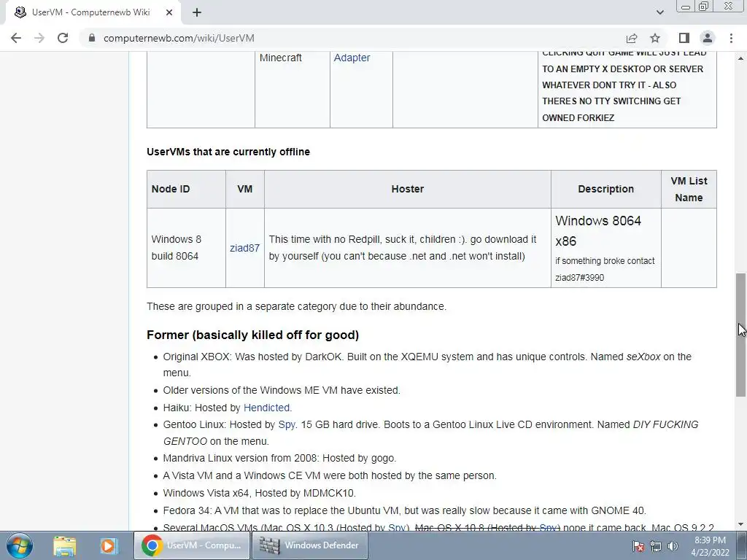The width and height of the screenshot is (747, 560).
Task: Click the Original XBOX list item
Action: [427, 365]
